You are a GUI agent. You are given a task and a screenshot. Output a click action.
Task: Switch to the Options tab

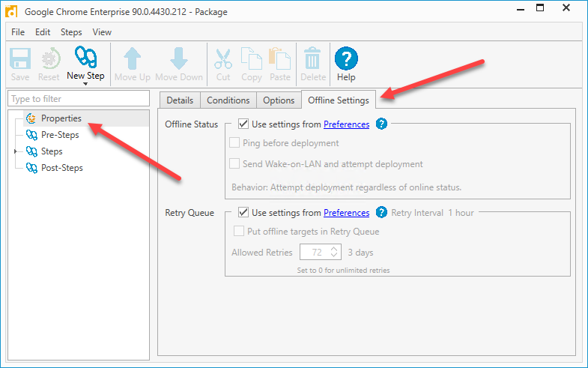(x=279, y=100)
